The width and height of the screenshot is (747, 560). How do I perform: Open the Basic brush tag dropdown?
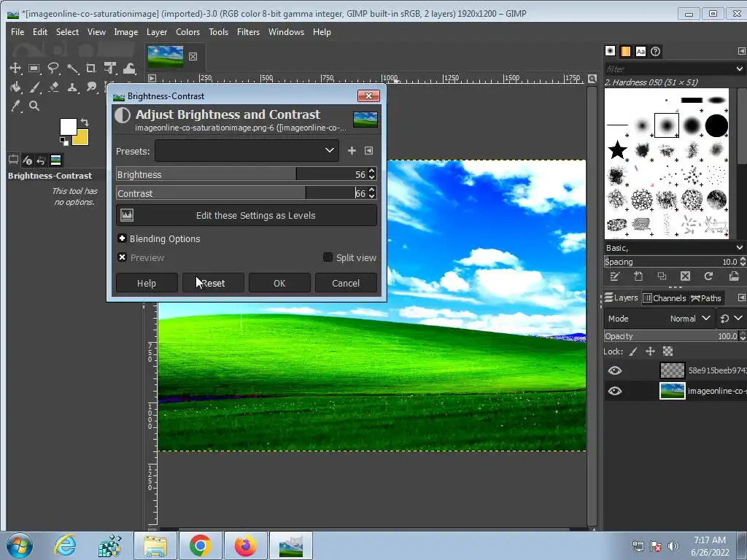740,248
